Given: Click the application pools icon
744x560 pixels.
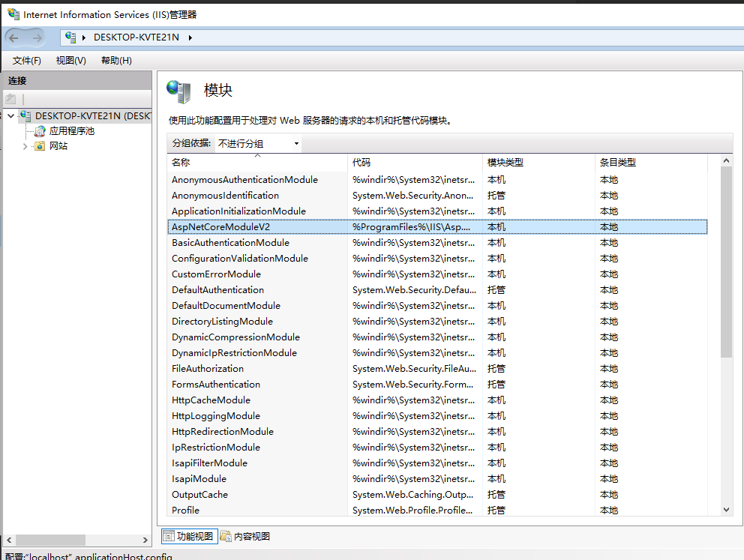Looking at the screenshot, I should 40,131.
